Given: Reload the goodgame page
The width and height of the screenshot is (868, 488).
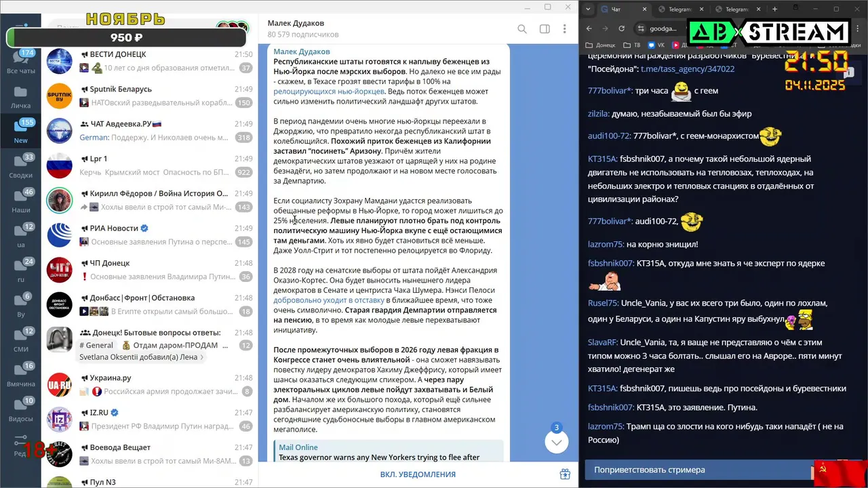Looking at the screenshot, I should tap(621, 28).
